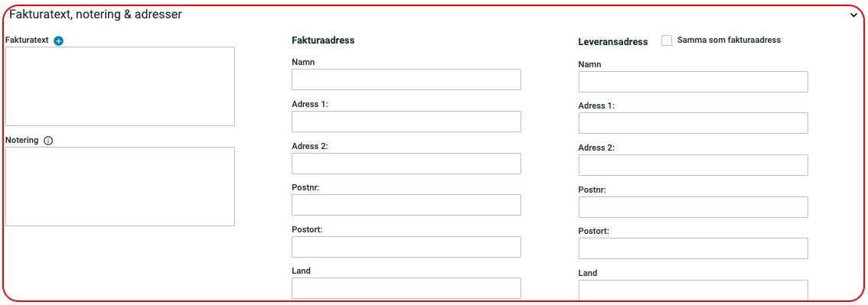Focus the Adress 1 field under Fakturaadress

(x=406, y=122)
